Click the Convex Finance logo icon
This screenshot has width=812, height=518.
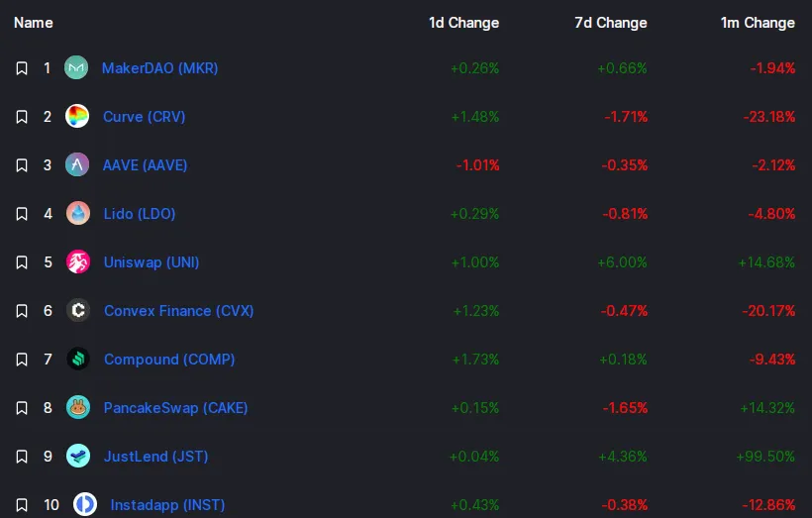tap(78, 310)
